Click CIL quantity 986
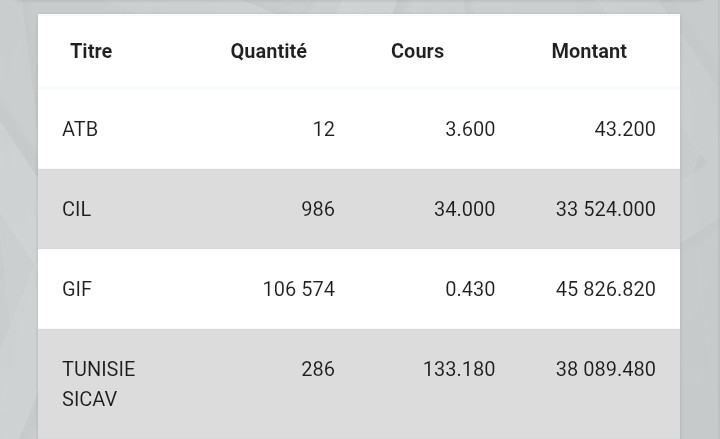 pos(318,209)
